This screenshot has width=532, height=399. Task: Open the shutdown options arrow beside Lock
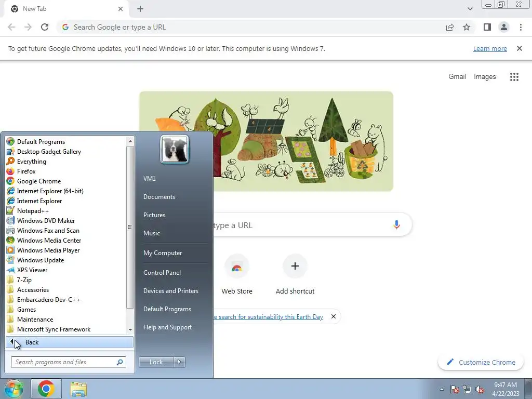pyautogui.click(x=179, y=362)
